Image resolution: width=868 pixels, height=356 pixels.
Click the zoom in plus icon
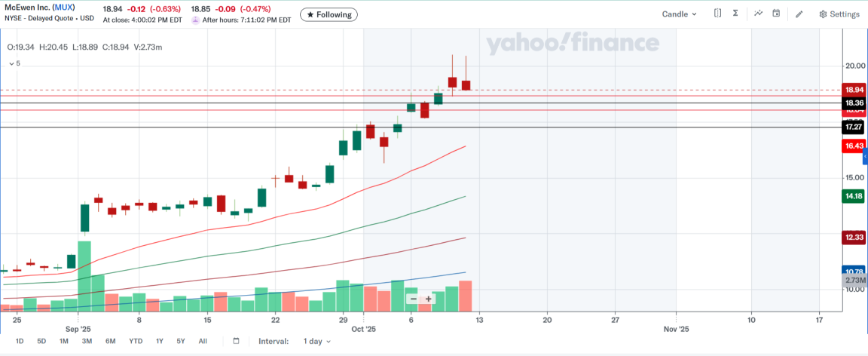(x=429, y=299)
